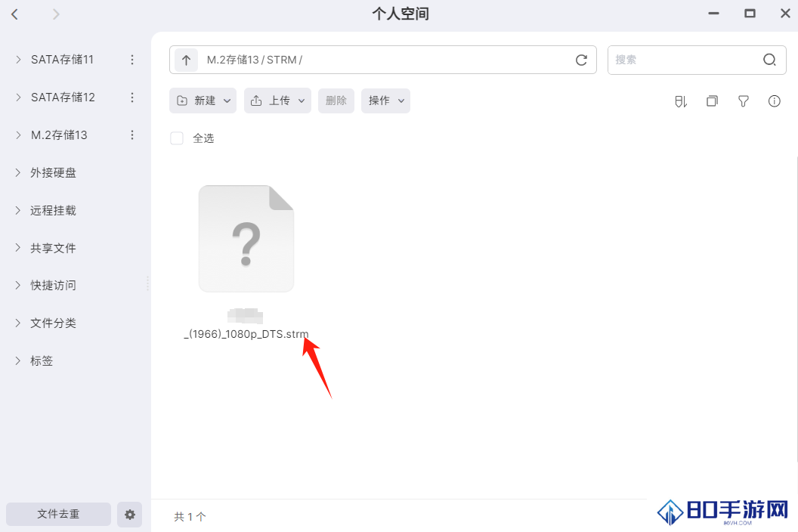Expand the 上传 dropdown
The width and height of the screenshot is (798, 532).
coord(277,101)
